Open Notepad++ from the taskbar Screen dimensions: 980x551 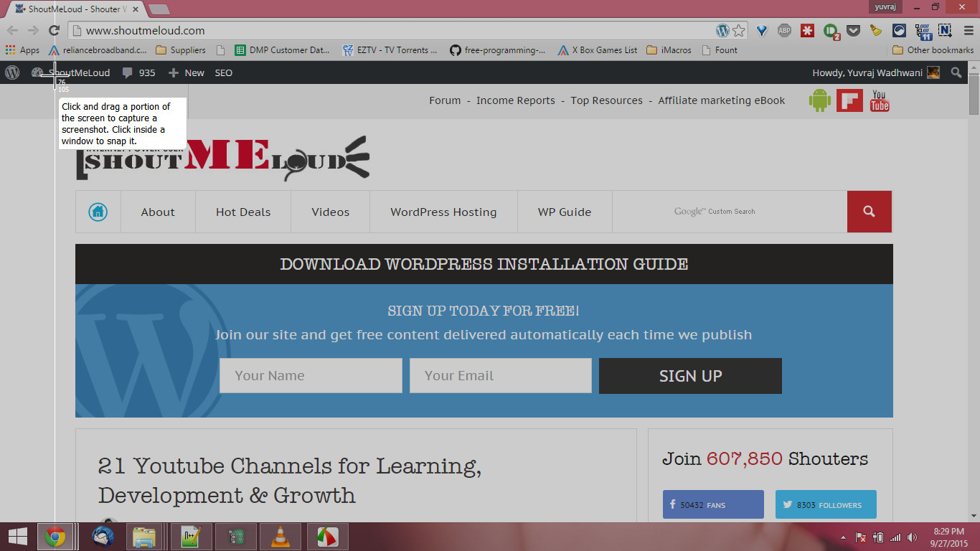tap(191, 537)
